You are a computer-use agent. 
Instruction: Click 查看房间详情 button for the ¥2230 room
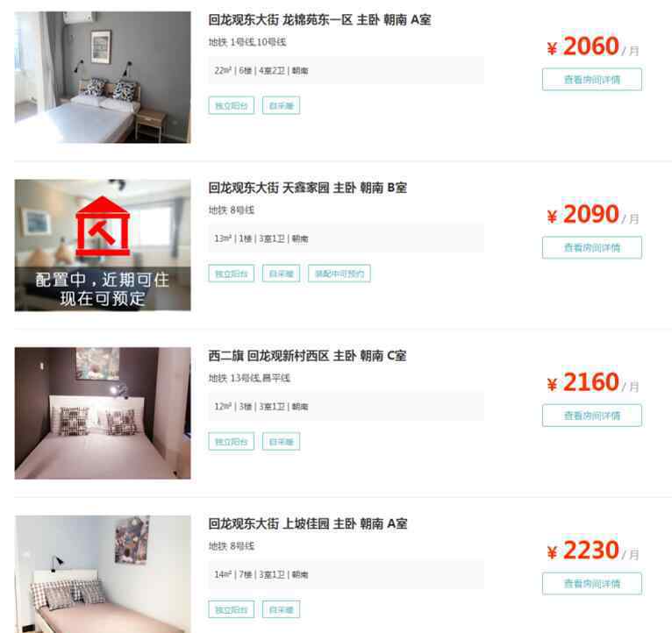point(592,583)
